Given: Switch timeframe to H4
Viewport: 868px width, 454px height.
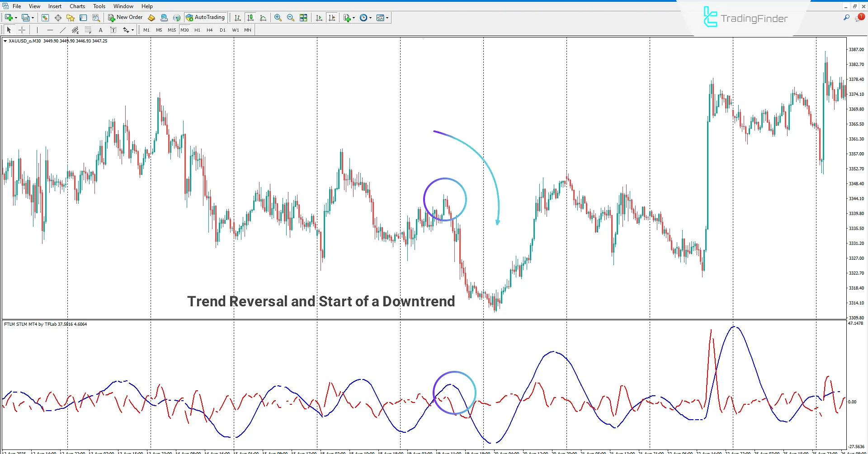Looking at the screenshot, I should [x=209, y=30].
